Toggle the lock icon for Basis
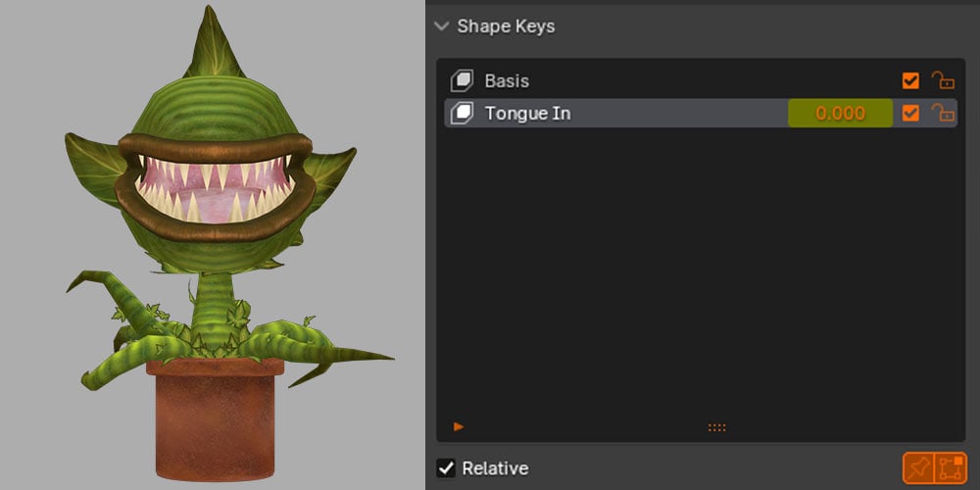Screen dimensions: 980x490 tap(943, 80)
